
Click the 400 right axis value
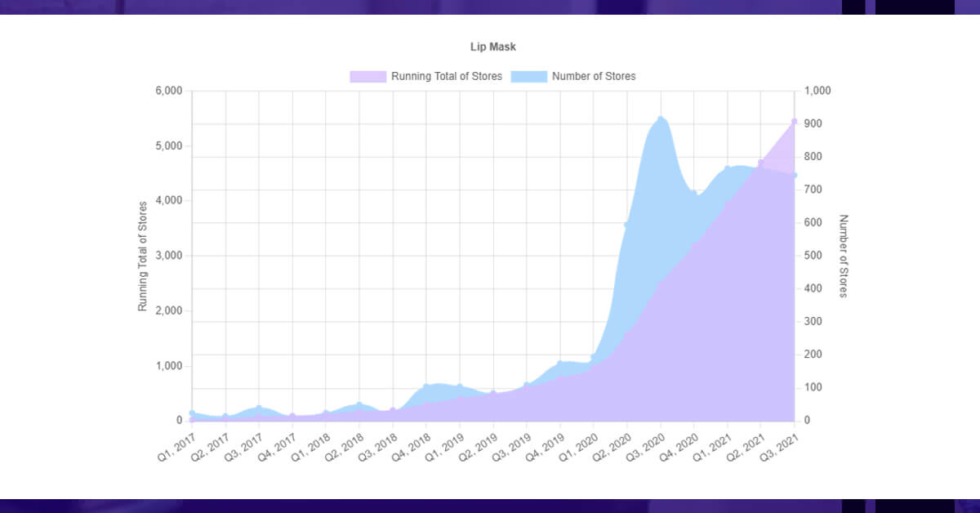(x=814, y=288)
